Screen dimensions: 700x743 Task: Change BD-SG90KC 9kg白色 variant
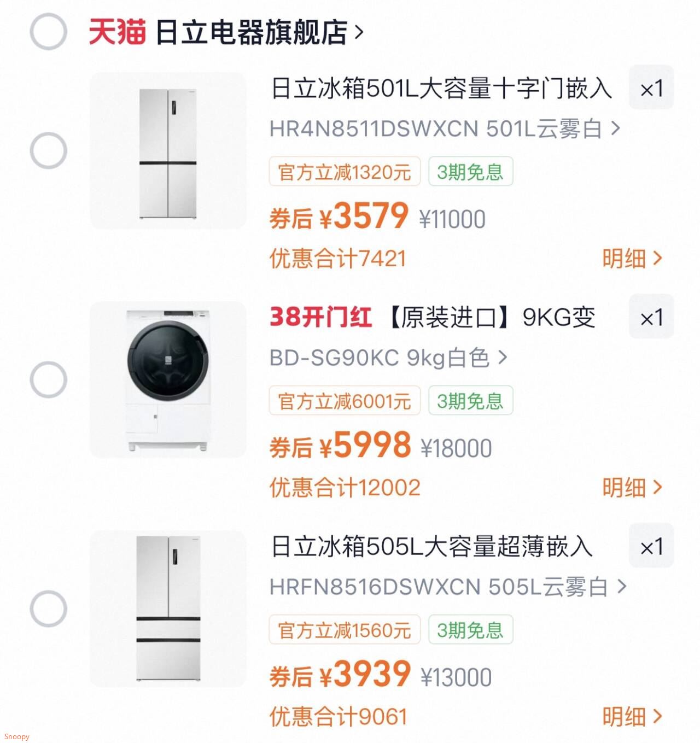pyautogui.click(x=388, y=358)
